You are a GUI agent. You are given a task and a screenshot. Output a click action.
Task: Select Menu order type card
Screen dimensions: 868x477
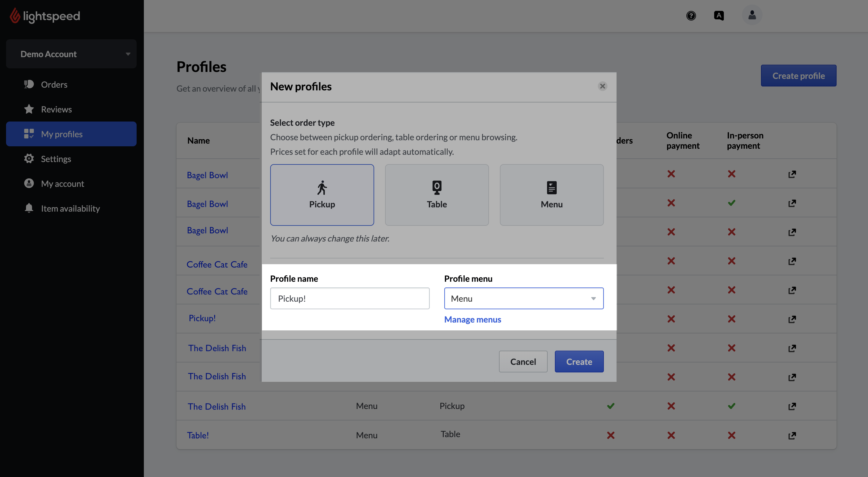coord(551,194)
